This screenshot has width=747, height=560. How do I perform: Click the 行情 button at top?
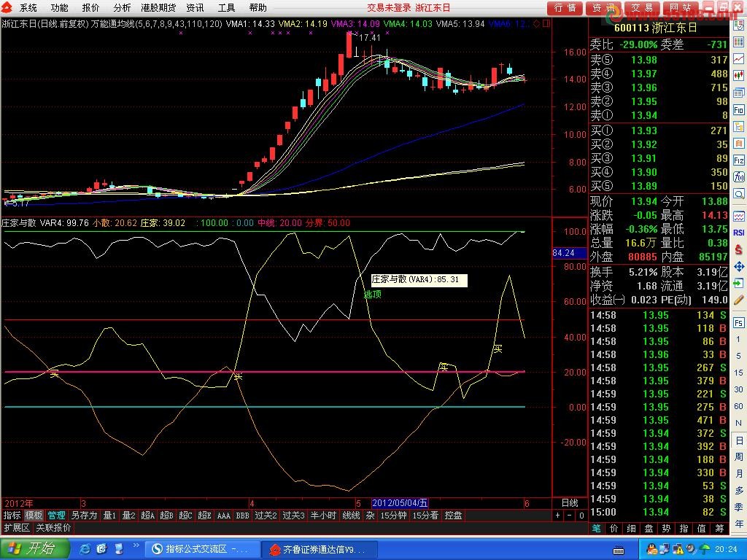click(565, 7)
